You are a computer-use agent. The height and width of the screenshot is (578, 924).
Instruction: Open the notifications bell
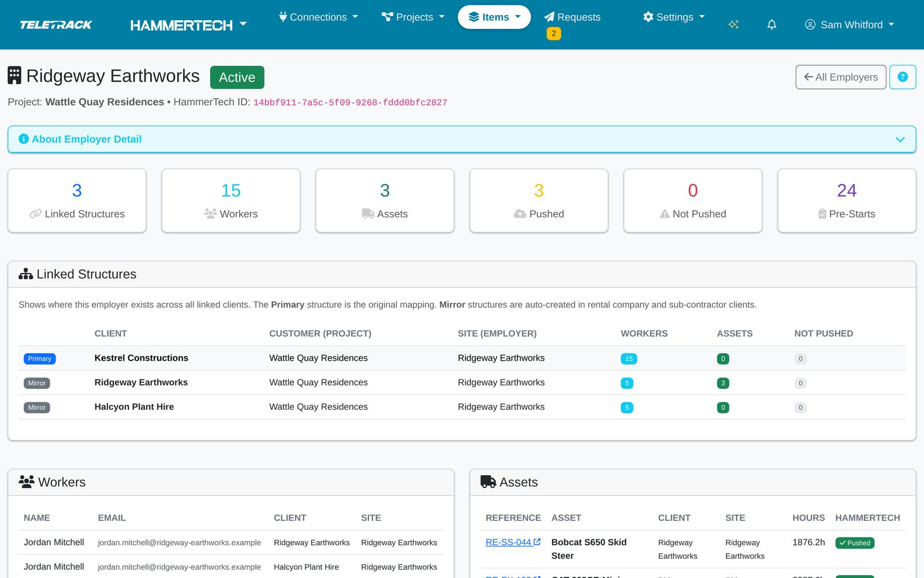pyautogui.click(x=772, y=24)
